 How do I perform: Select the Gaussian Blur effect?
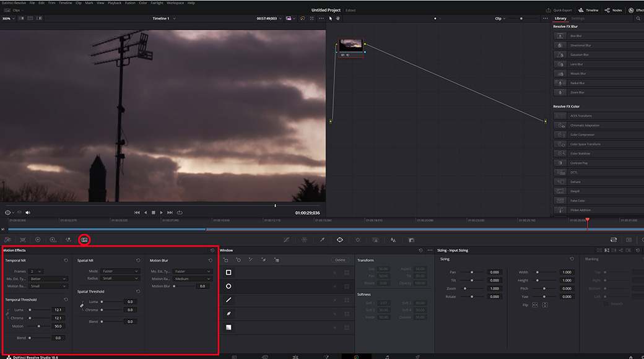(599, 54)
